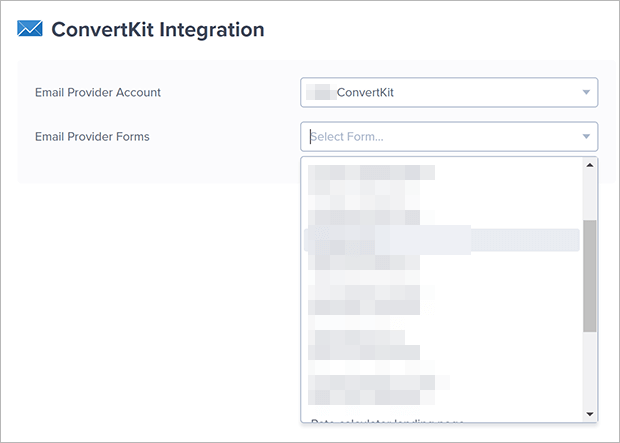Click the Email Provider Account label
620x443 pixels.
98,93
